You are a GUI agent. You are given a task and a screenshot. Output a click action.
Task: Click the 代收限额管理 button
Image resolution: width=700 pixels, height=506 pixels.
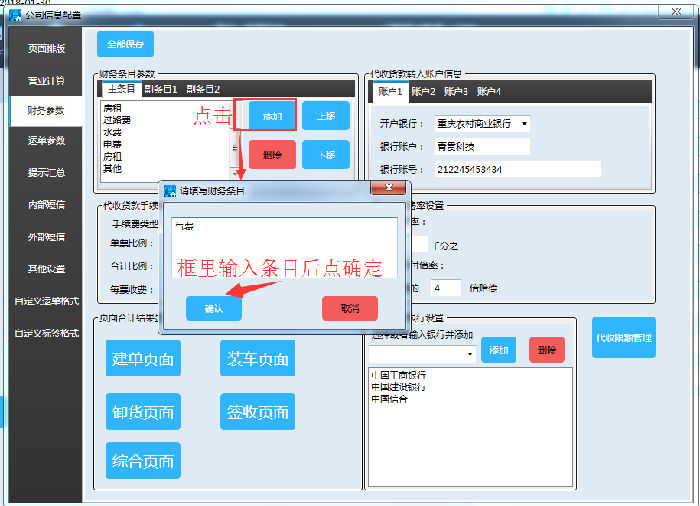pos(623,338)
